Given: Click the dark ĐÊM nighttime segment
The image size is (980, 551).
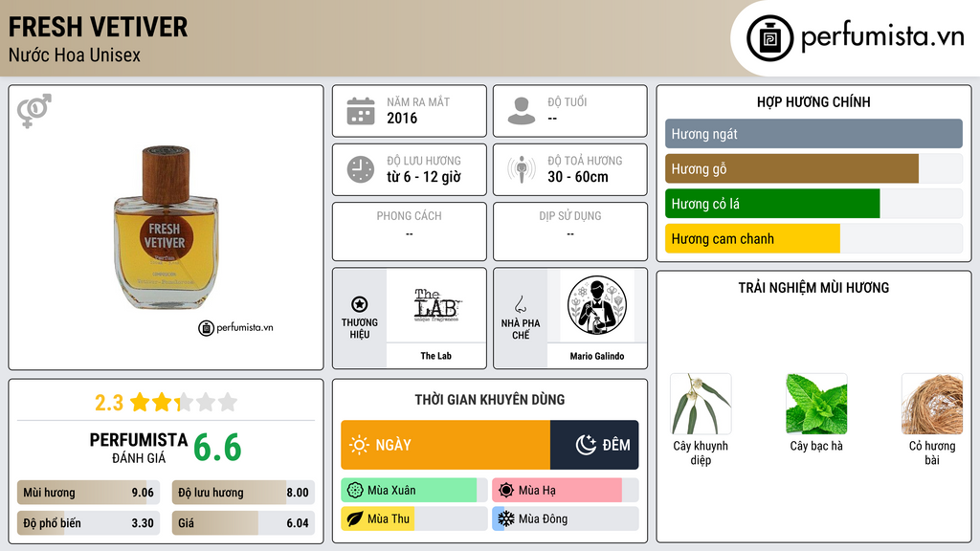Looking at the screenshot, I should click(x=594, y=445).
